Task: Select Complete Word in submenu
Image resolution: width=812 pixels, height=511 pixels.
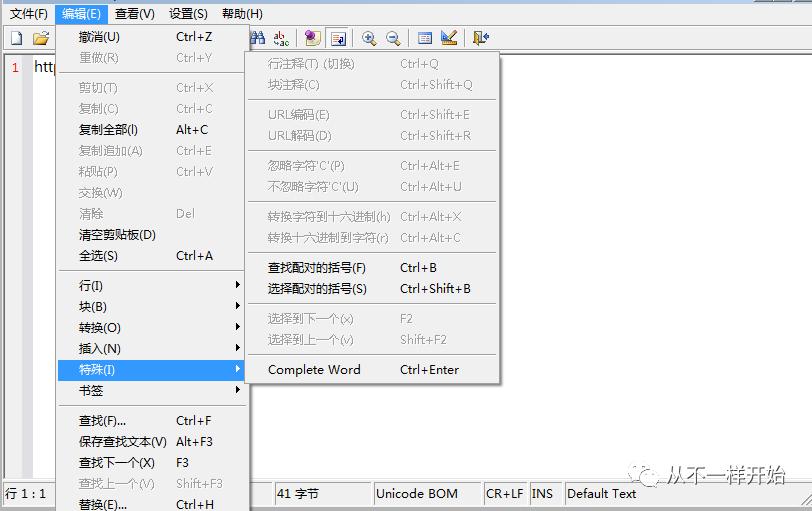Action: click(372, 370)
